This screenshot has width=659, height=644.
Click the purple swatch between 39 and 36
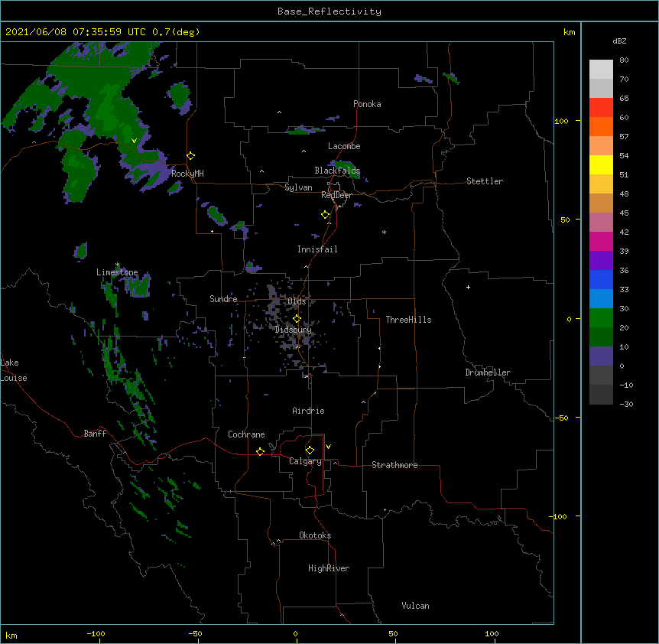pos(601,261)
